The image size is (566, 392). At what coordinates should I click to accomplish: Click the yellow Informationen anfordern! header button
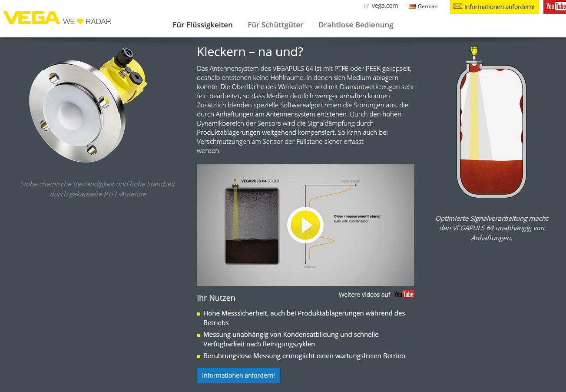pyautogui.click(x=494, y=7)
